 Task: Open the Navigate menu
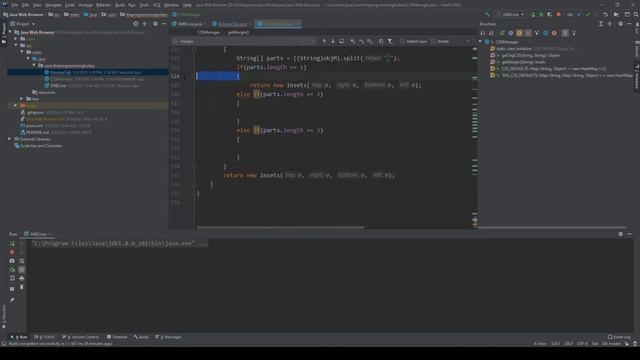click(53, 5)
